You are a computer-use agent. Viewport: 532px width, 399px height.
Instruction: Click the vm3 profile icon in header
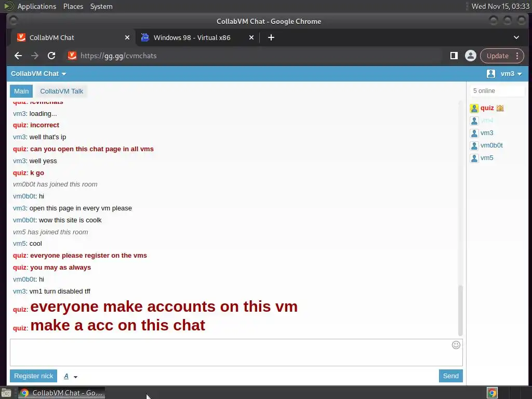490,74
